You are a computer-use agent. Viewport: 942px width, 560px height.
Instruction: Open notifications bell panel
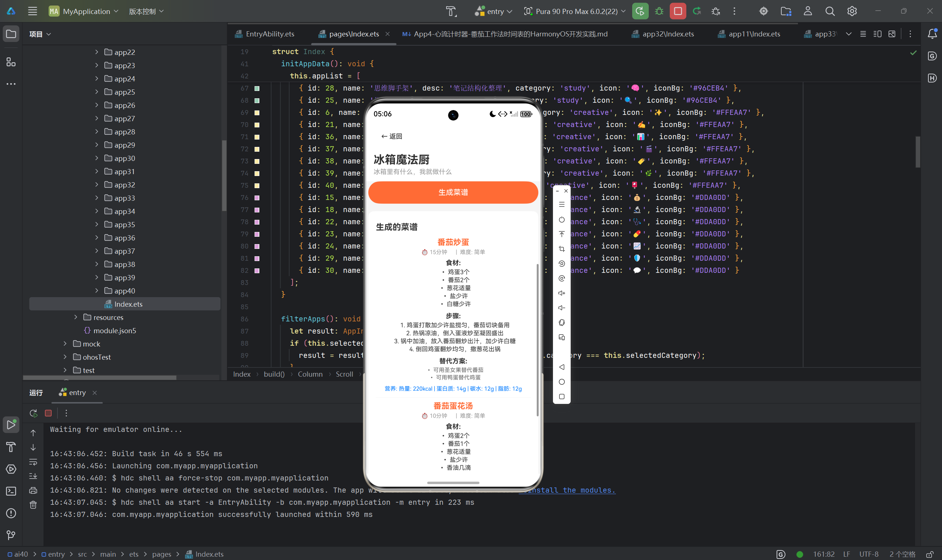click(932, 34)
